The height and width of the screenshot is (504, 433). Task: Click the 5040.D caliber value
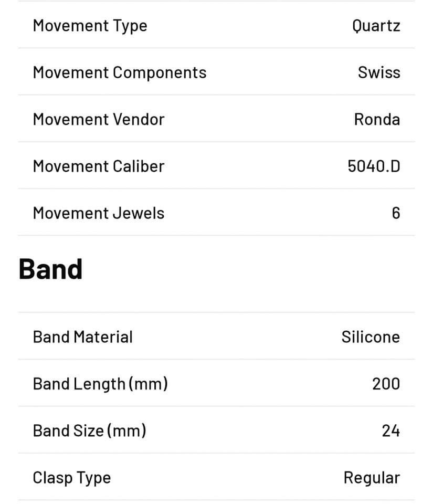[x=374, y=166]
